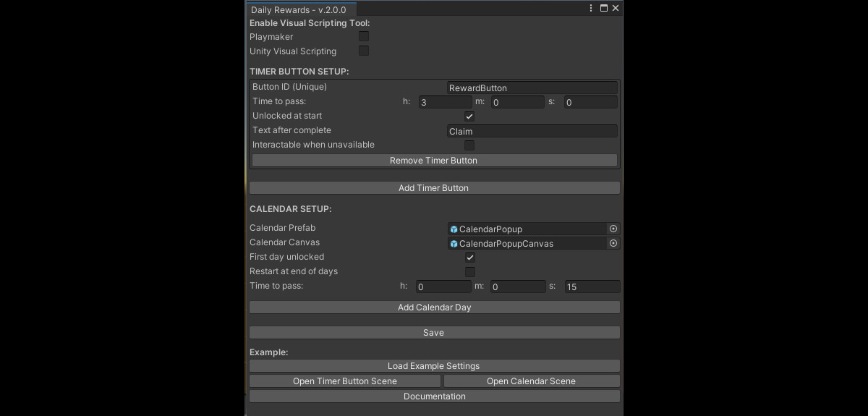Viewport: 868px width, 416px height.
Task: Click object picker circle for Calendar Canvas
Action: pyautogui.click(x=613, y=243)
